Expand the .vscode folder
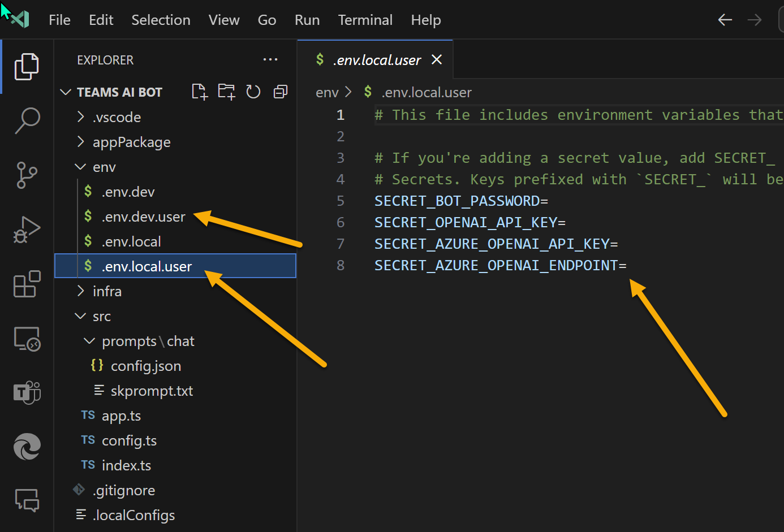784x532 pixels. pos(117,117)
